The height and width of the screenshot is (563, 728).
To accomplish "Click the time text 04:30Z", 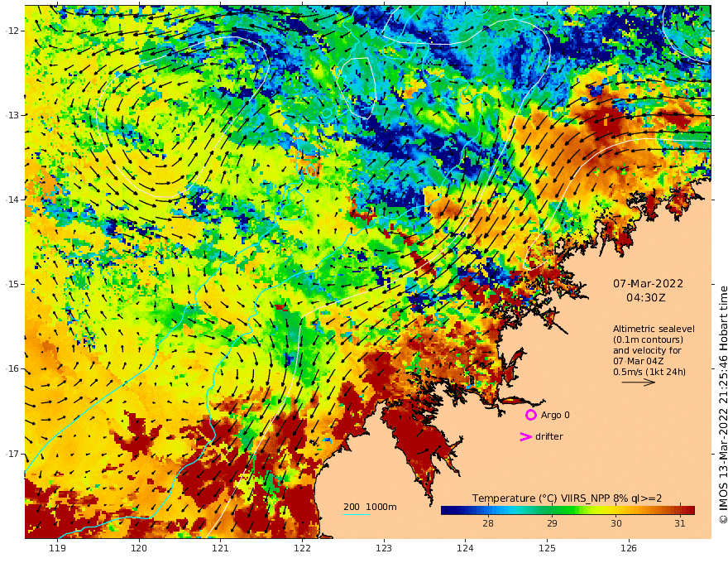I will [x=646, y=297].
